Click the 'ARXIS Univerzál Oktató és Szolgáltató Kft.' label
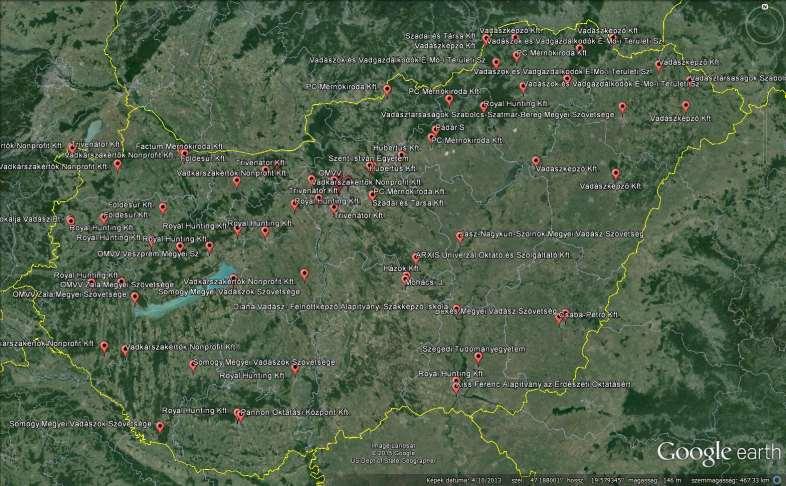The height and width of the screenshot is (486, 786). (493, 255)
